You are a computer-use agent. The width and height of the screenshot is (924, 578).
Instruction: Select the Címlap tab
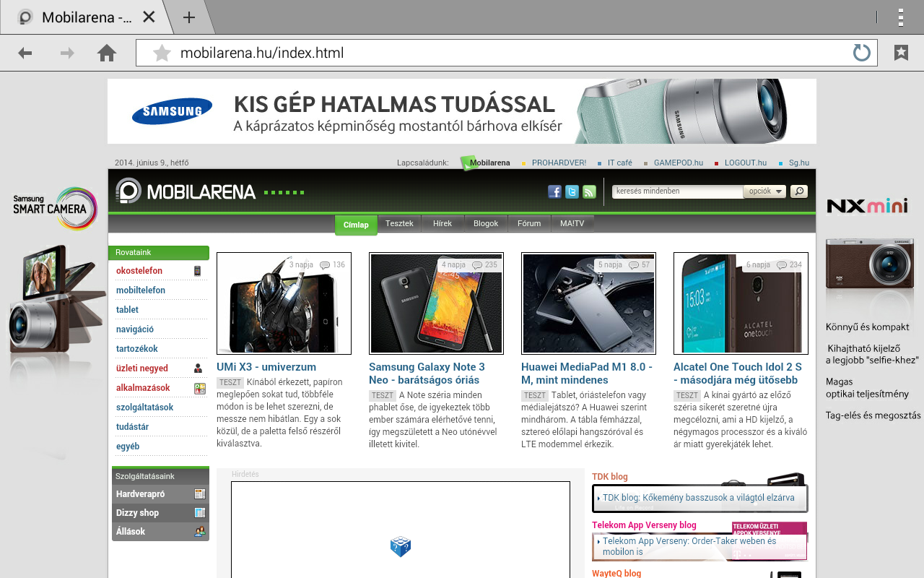pos(356,225)
